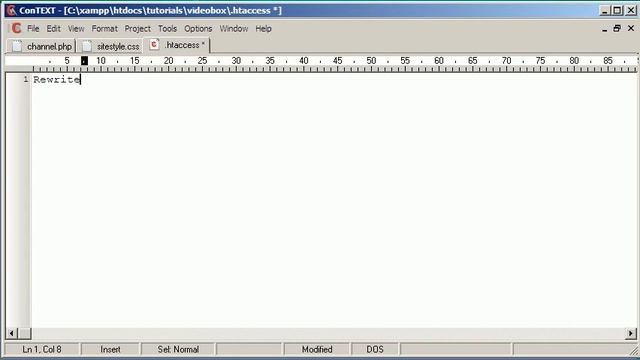640x360 pixels.
Task: Minimize the inner document window
Action: point(604,29)
